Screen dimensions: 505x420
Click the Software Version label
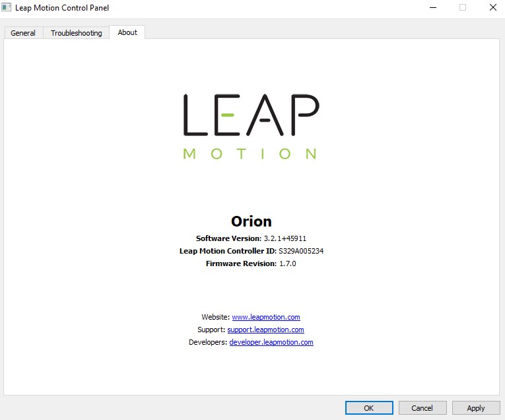(228, 238)
